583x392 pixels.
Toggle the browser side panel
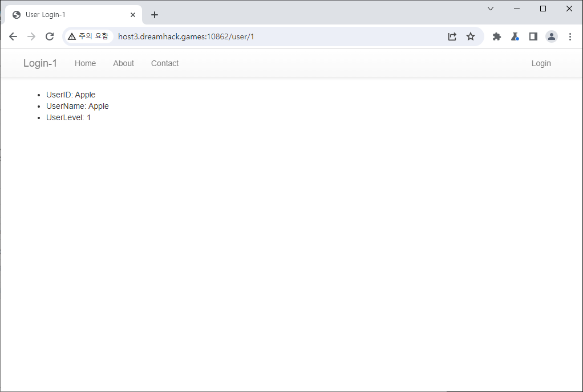[x=533, y=36]
